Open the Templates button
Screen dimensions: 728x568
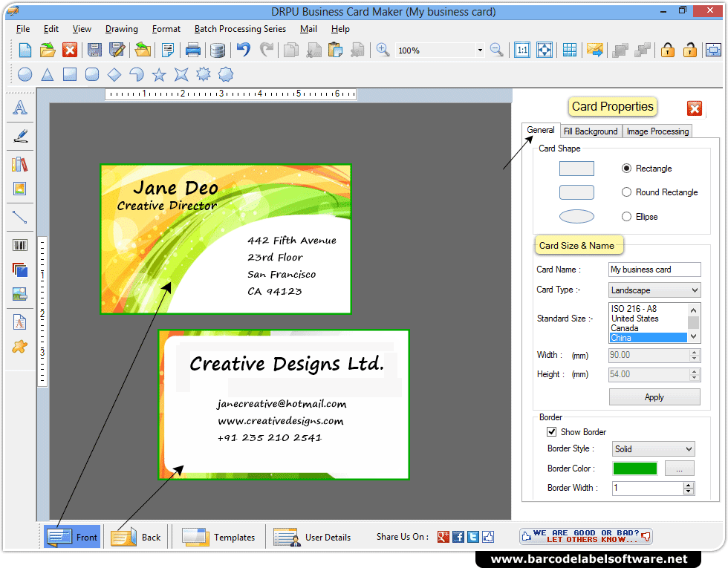(218, 537)
